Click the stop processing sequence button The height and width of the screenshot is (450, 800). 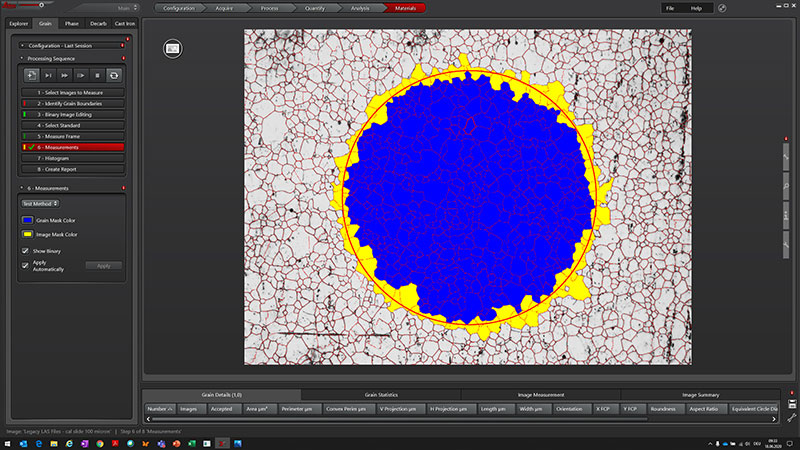(98, 75)
